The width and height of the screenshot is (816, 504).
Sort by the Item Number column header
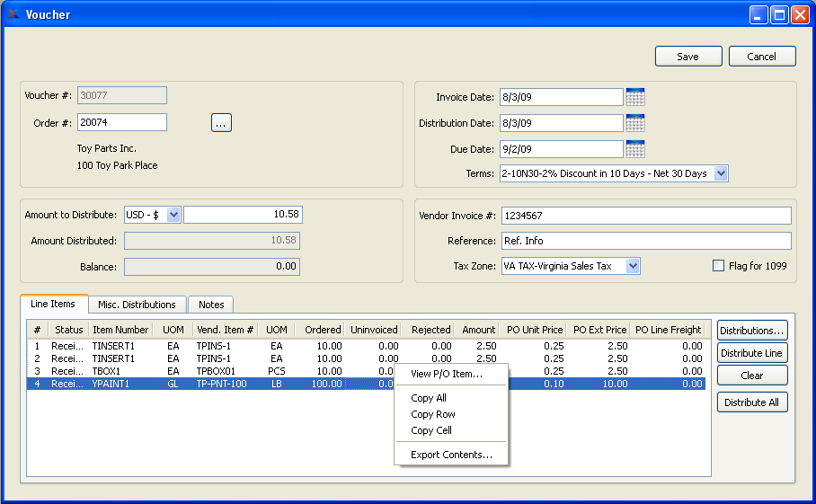click(120, 330)
